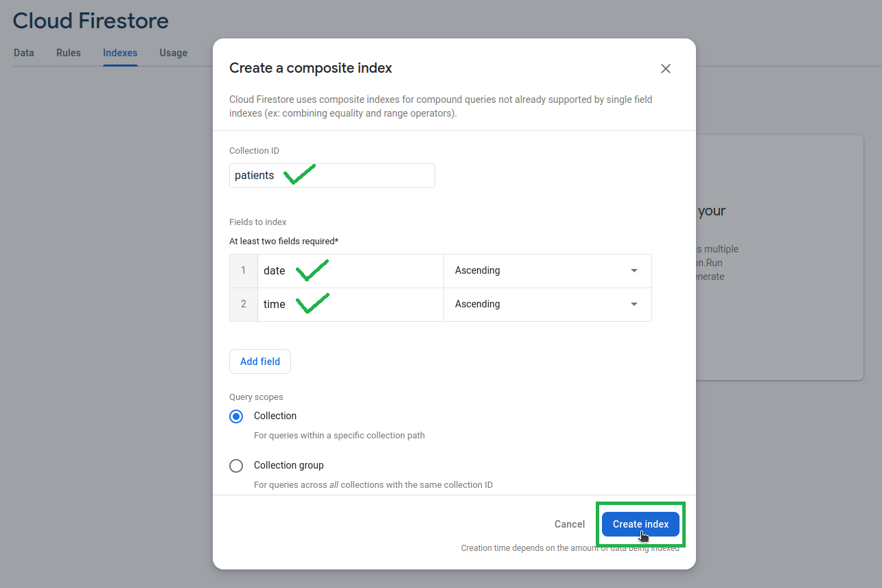Click the Cancel button
Screen dimensions: 882x588
570,524
